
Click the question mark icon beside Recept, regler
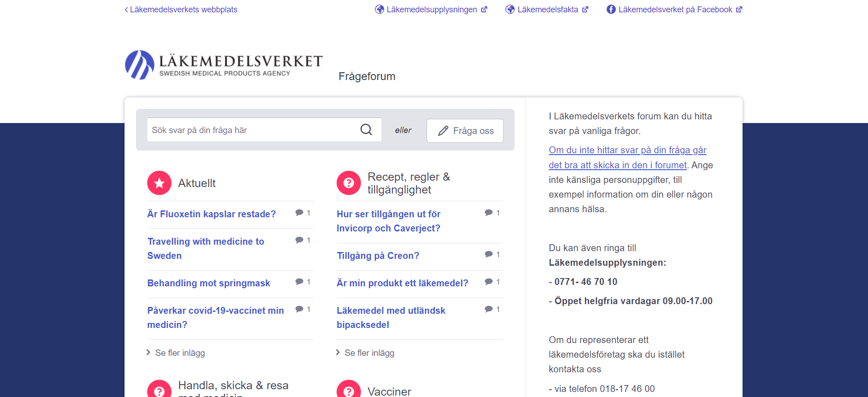[349, 183]
